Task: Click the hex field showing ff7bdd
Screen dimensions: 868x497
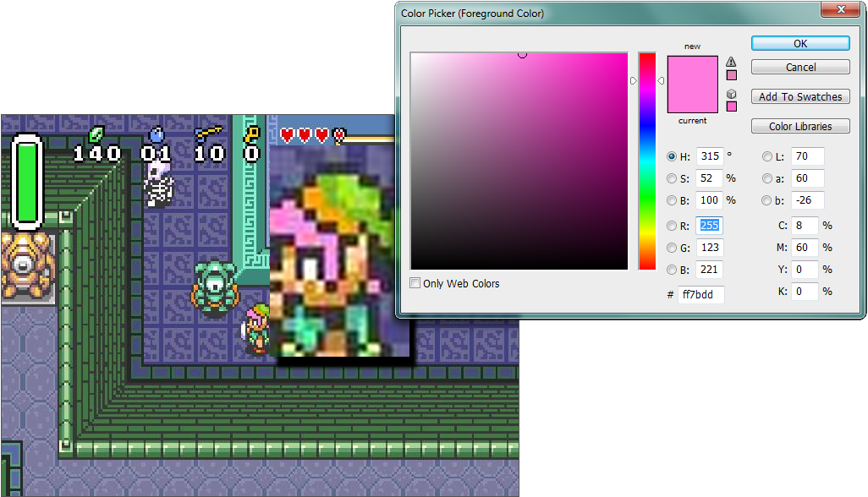Action: pos(703,294)
